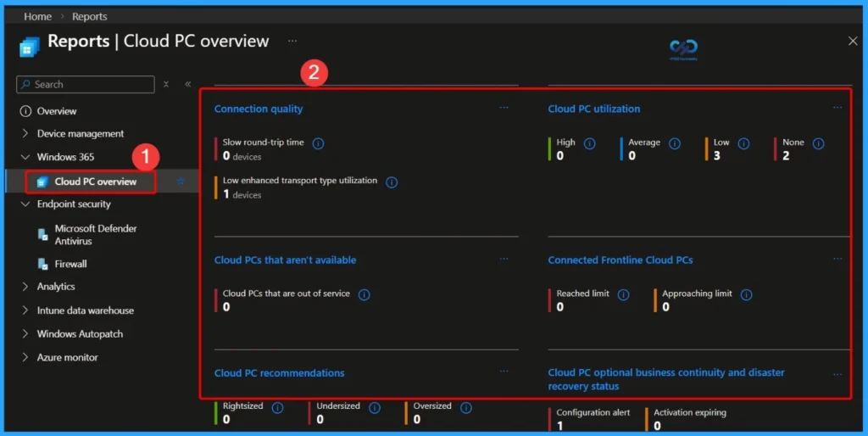The width and height of the screenshot is (868, 436).
Task: Open the Cloud PC utilization report link
Action: tap(594, 109)
